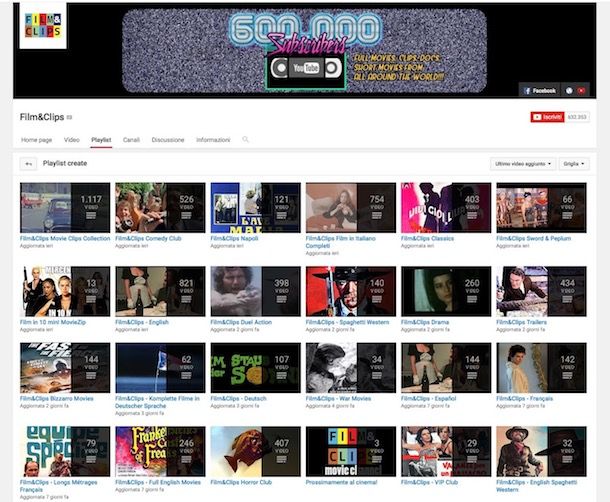The width and height of the screenshot is (610, 502).
Task: Click the Film&Clips Drama title link
Action: [425, 322]
